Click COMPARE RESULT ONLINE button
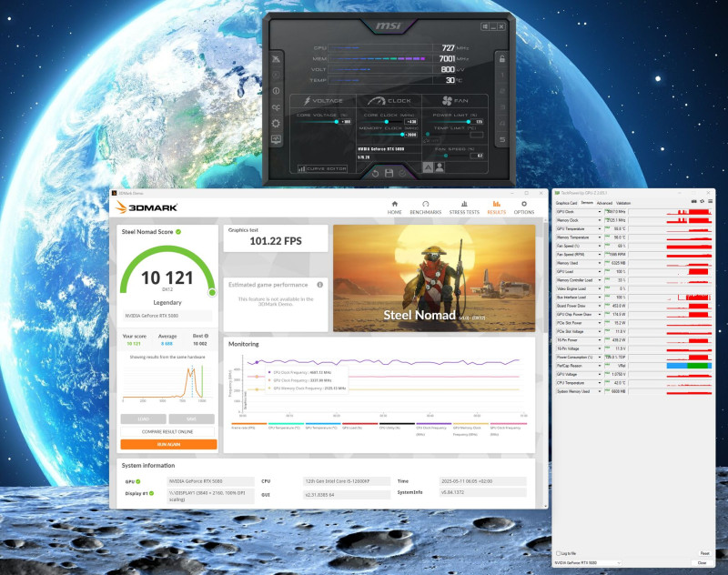 [167, 431]
